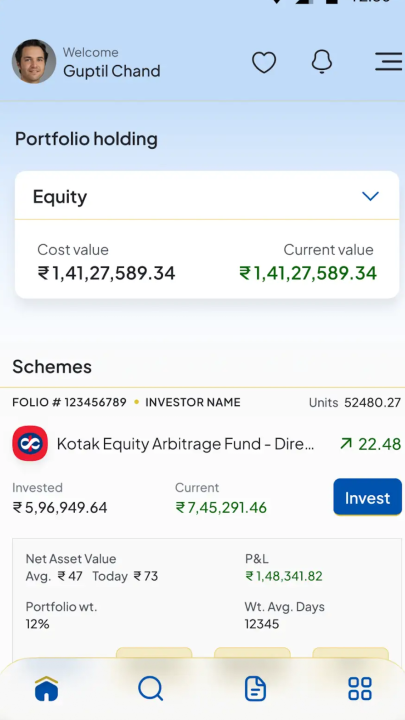This screenshot has width=405, height=720.
Task: Open notifications bell icon
Action: (321, 62)
